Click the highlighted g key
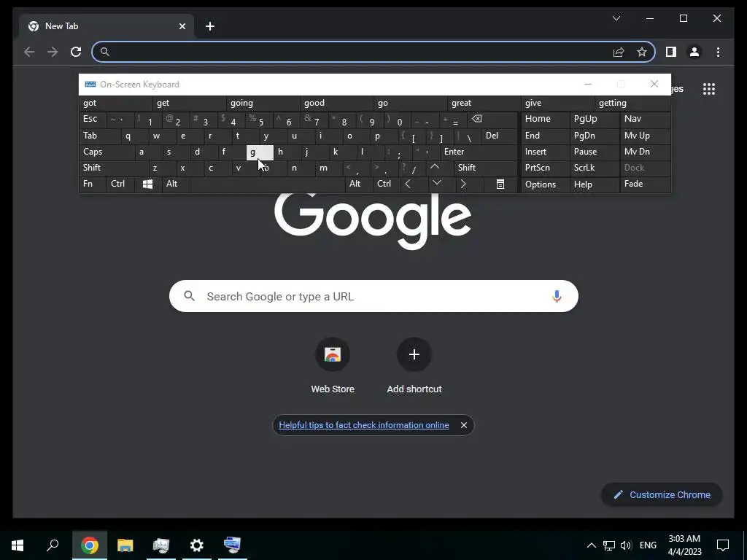This screenshot has height=560, width=747. pyautogui.click(x=260, y=152)
